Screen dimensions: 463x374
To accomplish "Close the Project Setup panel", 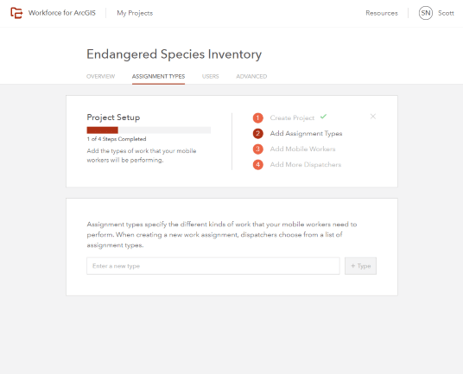I will tap(373, 116).
